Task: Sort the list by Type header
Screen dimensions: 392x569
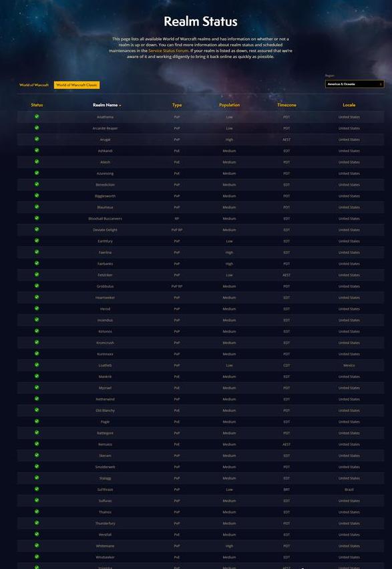Action: [177, 105]
